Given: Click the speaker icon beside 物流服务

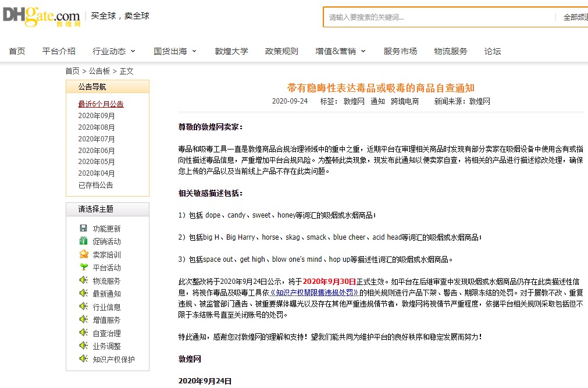Looking at the screenshot, I should pyautogui.click(x=84, y=280).
